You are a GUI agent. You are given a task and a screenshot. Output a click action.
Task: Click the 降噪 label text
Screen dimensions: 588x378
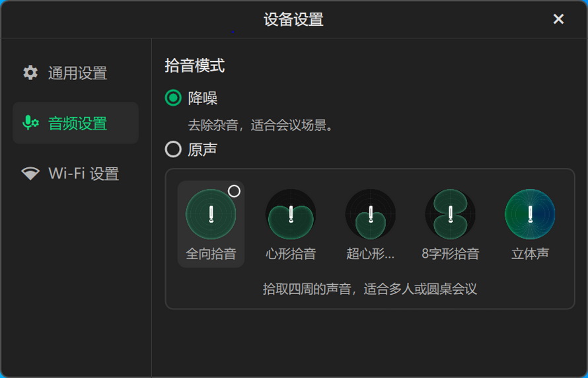pos(203,98)
